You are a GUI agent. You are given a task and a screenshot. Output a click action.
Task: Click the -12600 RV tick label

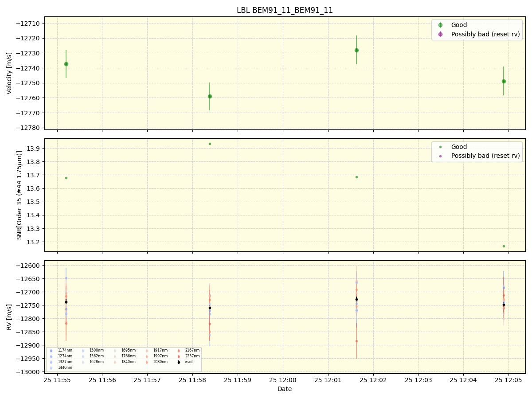click(29, 266)
